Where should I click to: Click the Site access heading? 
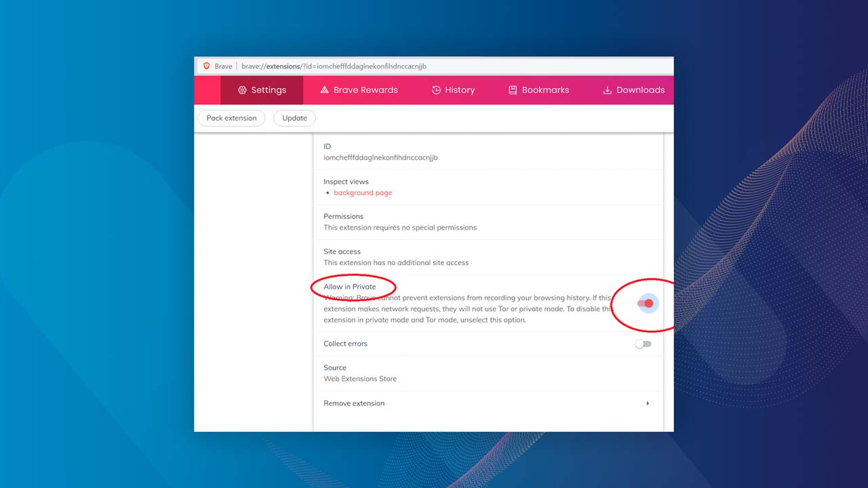tap(342, 251)
